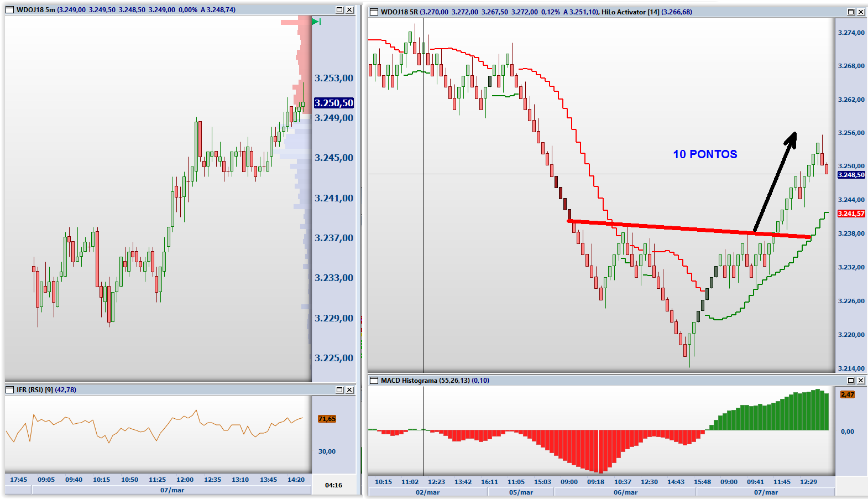Select the "10 PONTOS" text annotation
The width and height of the screenshot is (868, 499).
click(705, 154)
